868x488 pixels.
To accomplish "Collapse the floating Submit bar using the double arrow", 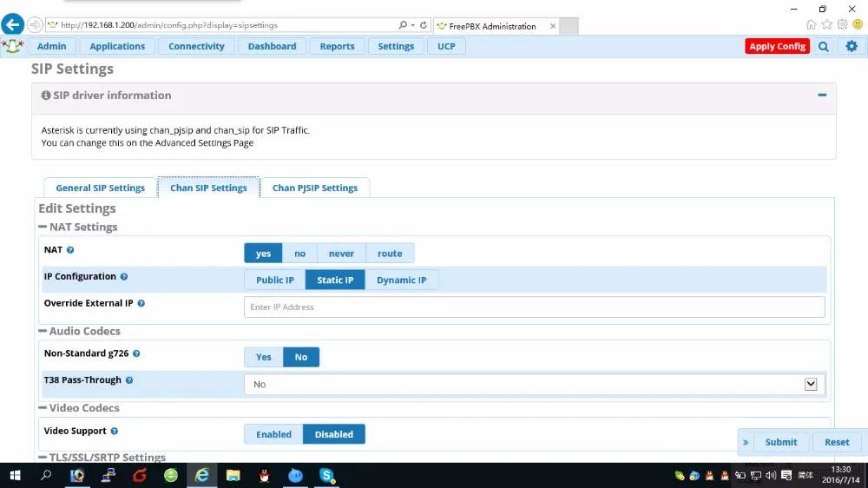I will click(746, 442).
